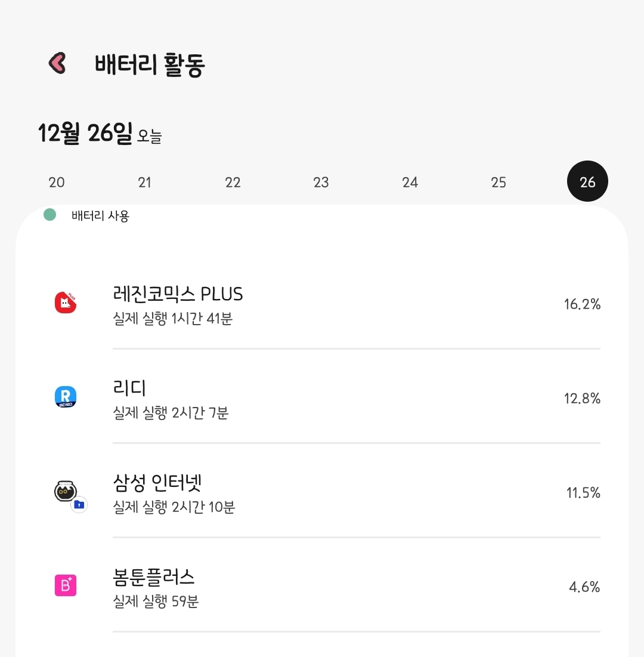This screenshot has height=657, width=644.
Task: Switch to date 25
Action: coord(499,182)
